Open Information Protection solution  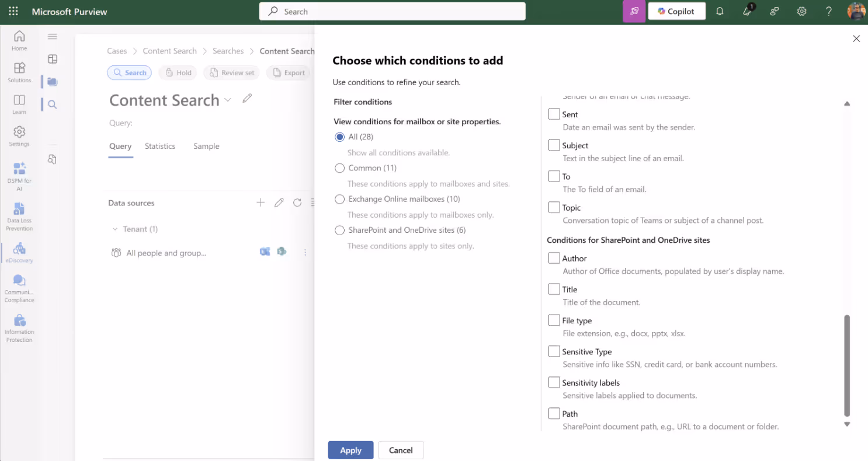[x=19, y=328]
